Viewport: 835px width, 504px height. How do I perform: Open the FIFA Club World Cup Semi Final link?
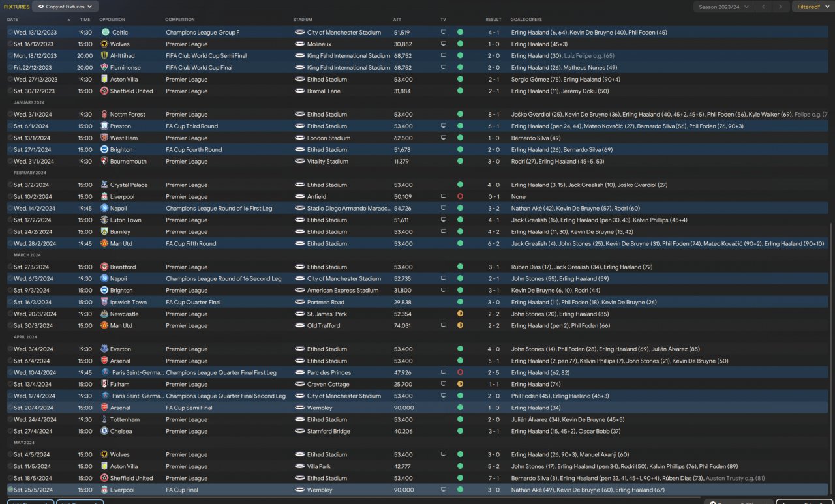206,55
